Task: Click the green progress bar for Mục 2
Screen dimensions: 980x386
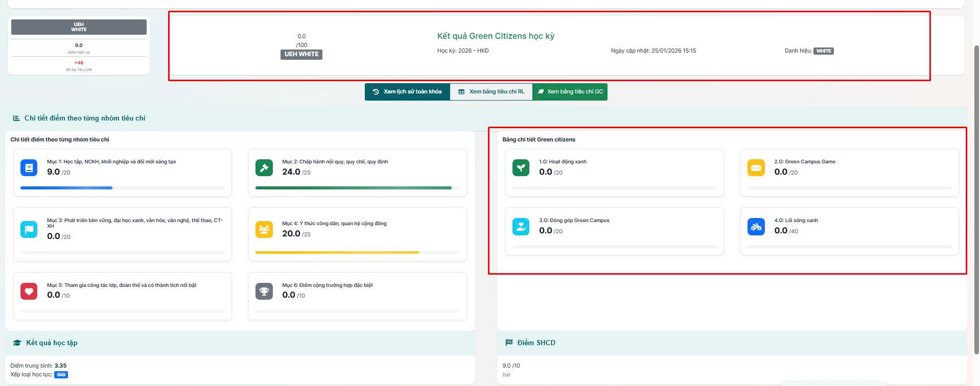Action: (x=353, y=188)
